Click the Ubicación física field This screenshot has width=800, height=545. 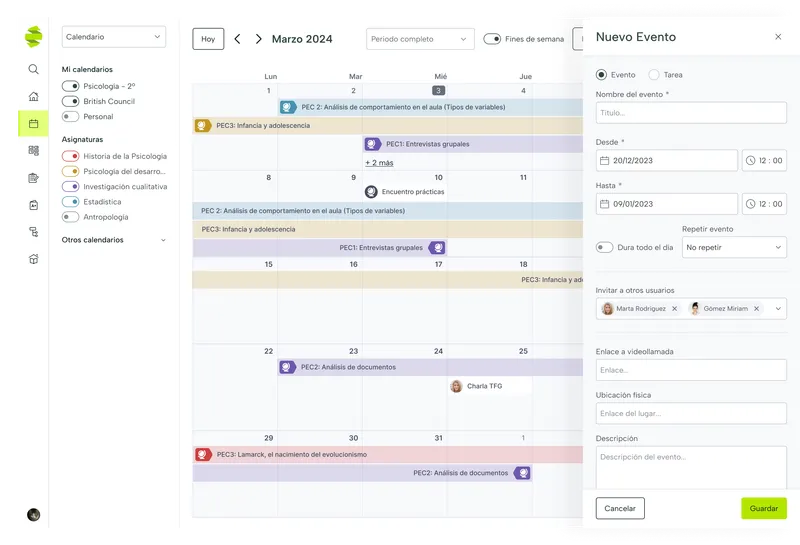click(691, 413)
